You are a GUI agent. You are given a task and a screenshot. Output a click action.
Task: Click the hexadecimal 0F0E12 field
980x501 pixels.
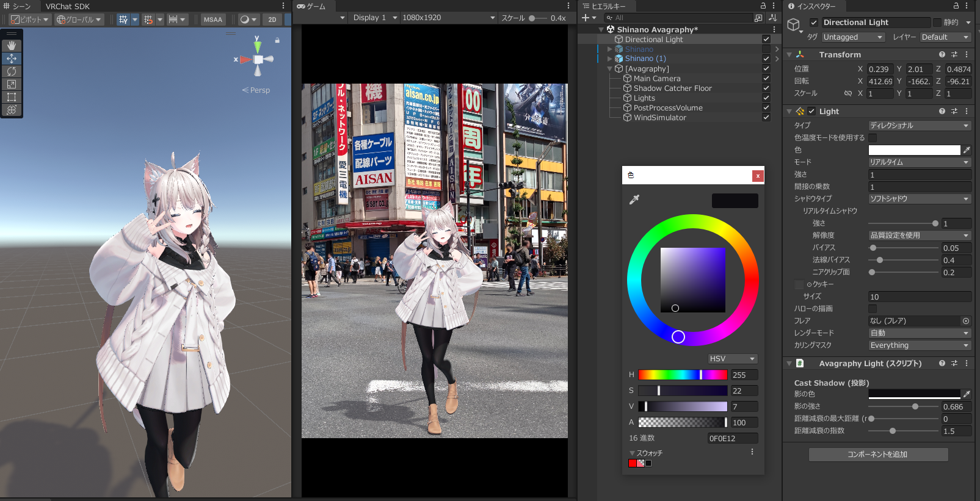point(733,438)
